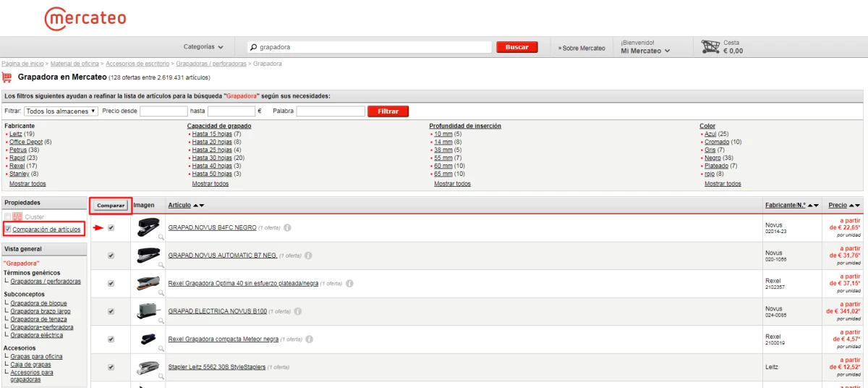868x388 pixels.
Task: Zoom image magnifier for Rexel Optima 40 stapler
Action: coord(161,292)
